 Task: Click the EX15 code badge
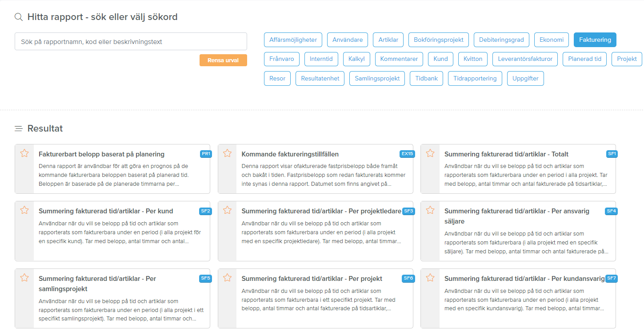[x=407, y=154]
